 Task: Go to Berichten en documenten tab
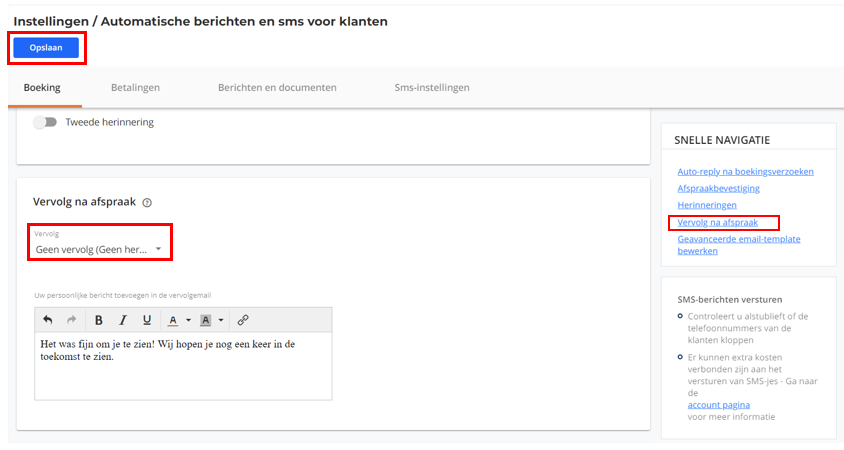pyautogui.click(x=277, y=87)
